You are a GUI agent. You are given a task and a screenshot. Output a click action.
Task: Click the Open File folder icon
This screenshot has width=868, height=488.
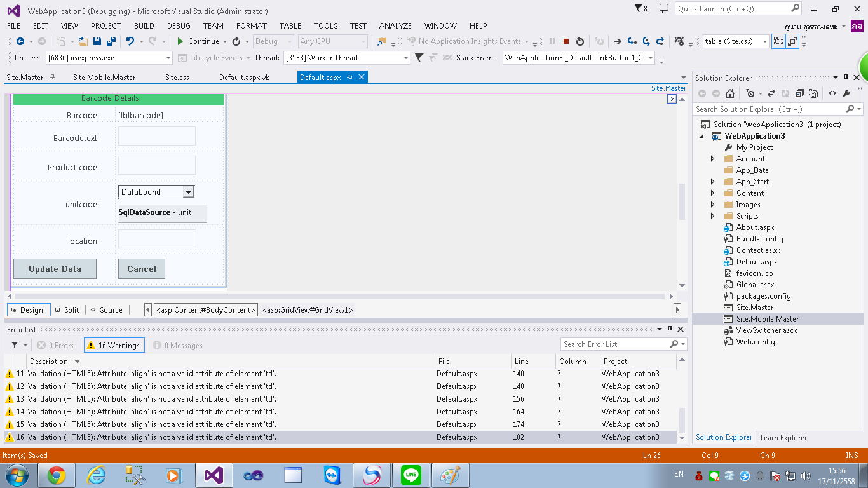84,41
